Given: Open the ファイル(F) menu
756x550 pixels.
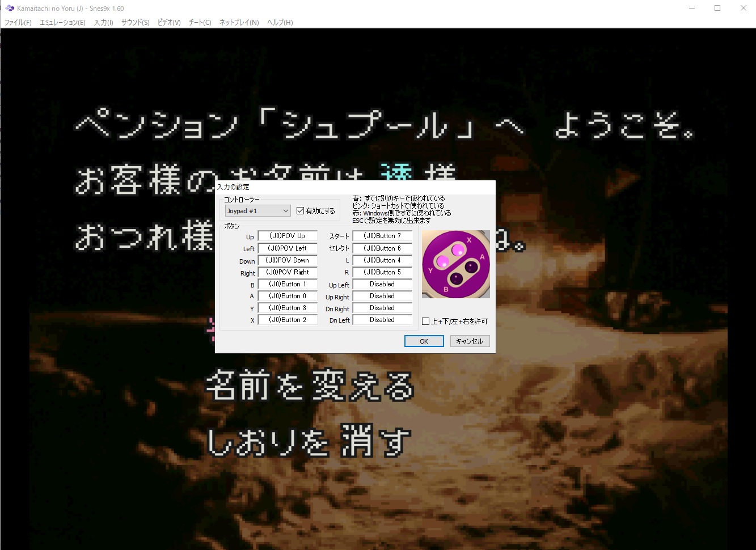Looking at the screenshot, I should (x=18, y=23).
